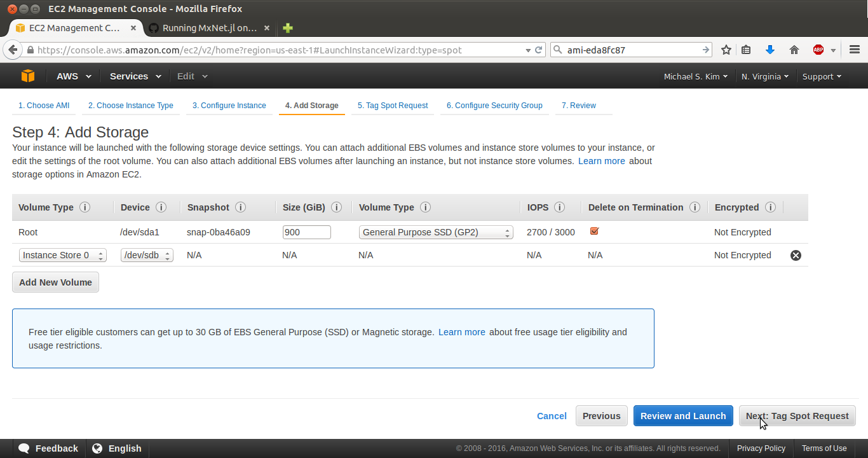Open the Michael S. Kim account dropdown
The height and width of the screenshot is (458, 868).
click(696, 76)
